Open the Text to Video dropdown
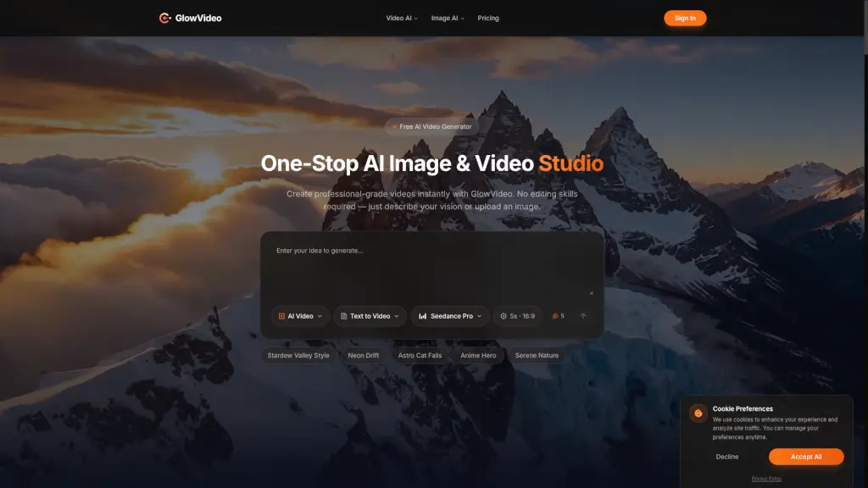 pyautogui.click(x=370, y=316)
